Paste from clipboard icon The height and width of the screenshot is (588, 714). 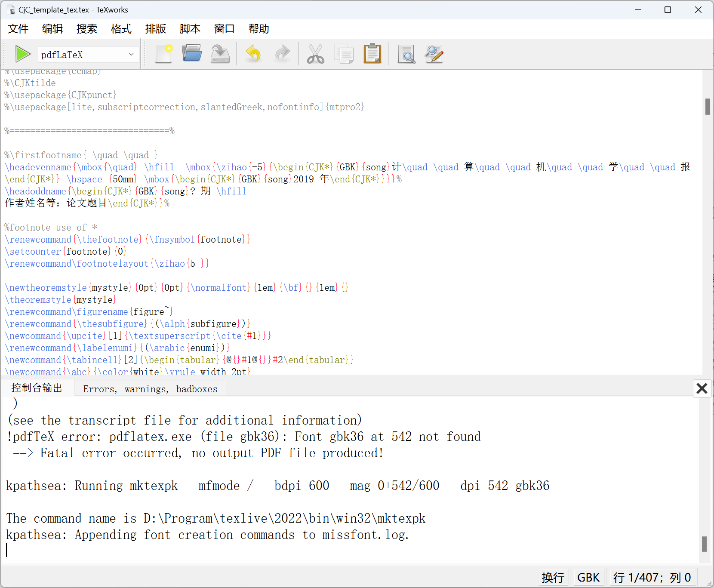coord(372,54)
